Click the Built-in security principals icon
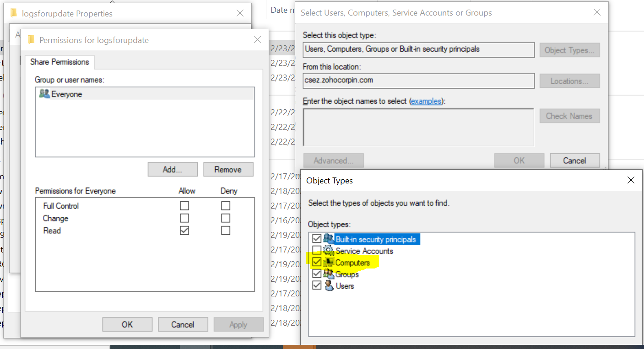 [329, 239]
